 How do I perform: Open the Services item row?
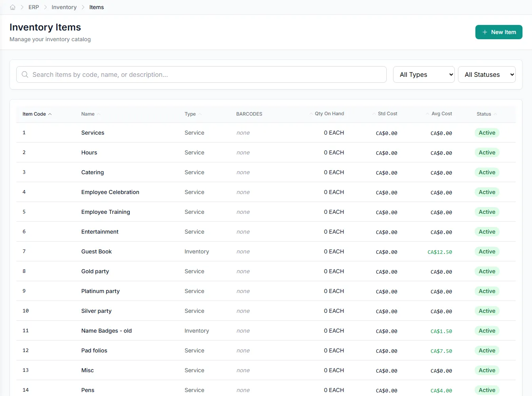(x=266, y=133)
